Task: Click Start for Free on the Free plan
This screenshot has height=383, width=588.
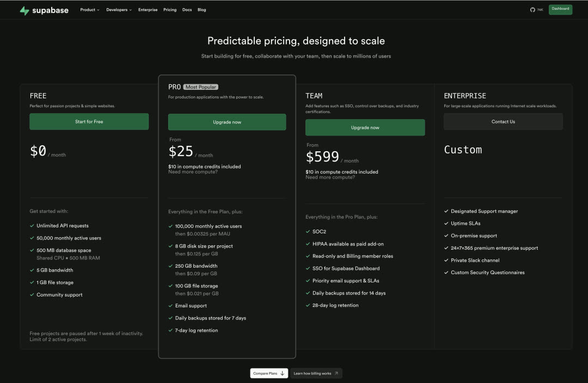Action: (89, 121)
